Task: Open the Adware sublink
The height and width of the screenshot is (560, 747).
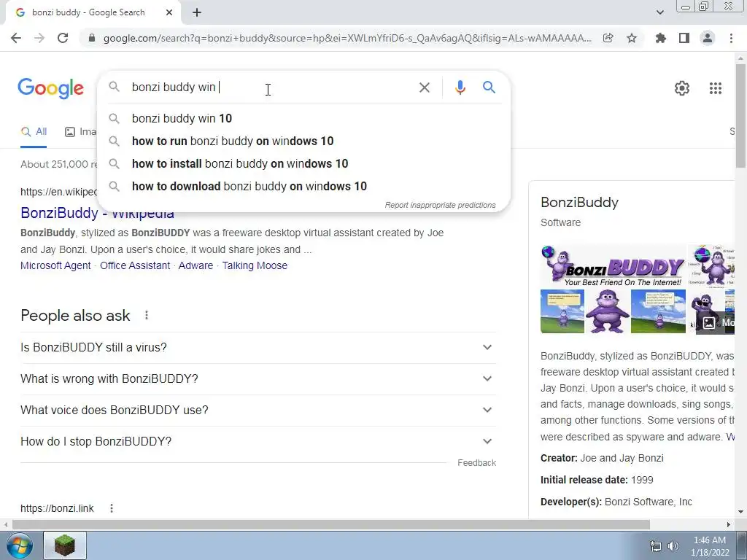Action: tap(196, 265)
